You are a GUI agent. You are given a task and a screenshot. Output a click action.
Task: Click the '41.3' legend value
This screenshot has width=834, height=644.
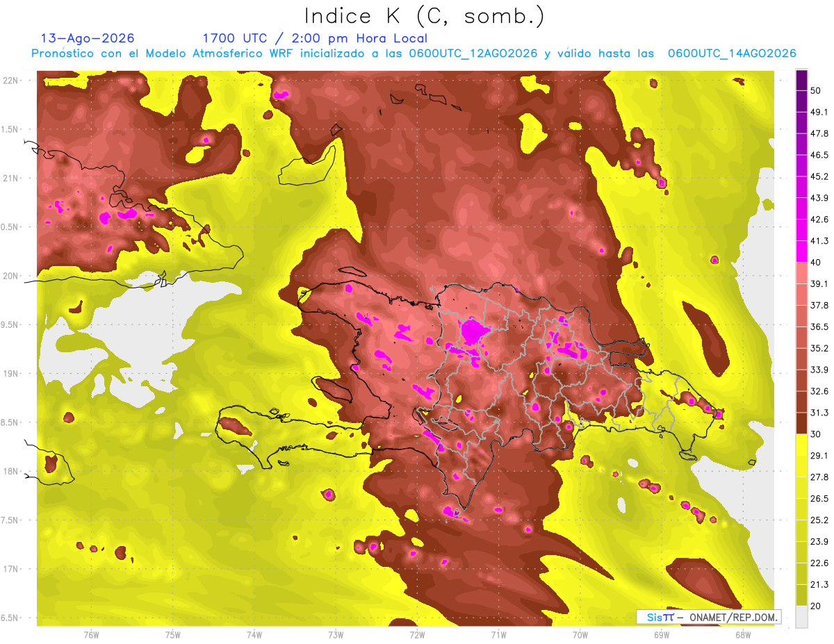(x=819, y=241)
